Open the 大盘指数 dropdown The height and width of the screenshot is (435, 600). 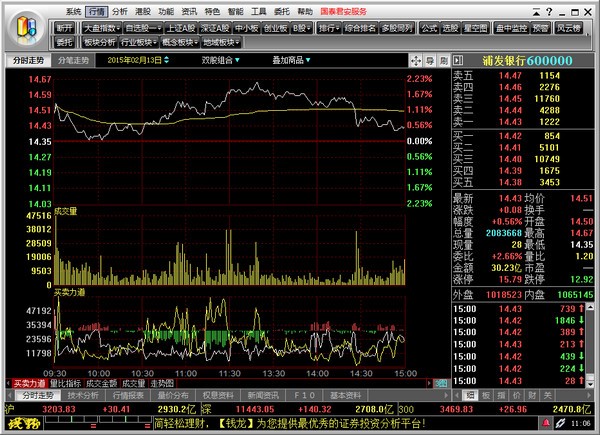[101, 28]
